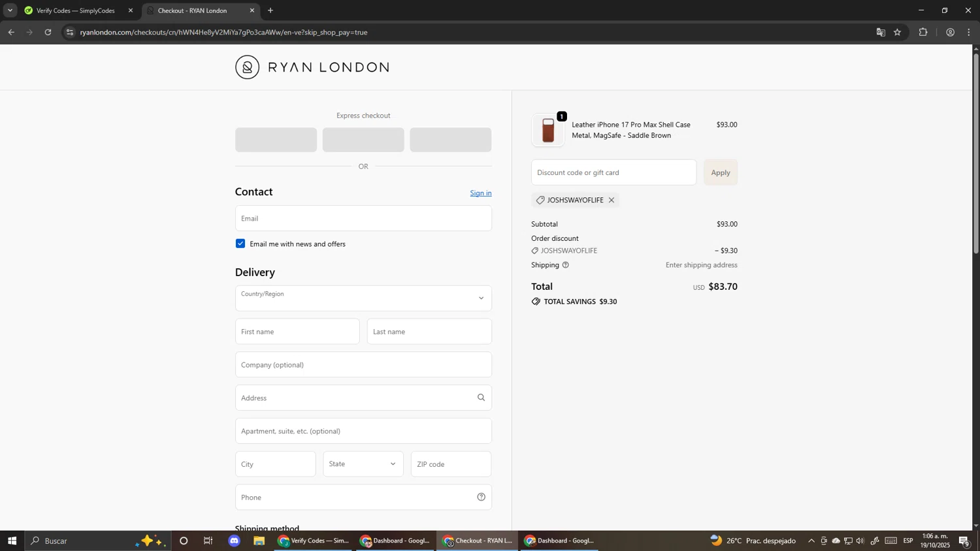Screen dimensions: 980x551
Task: Open the Windows Start menu
Action: tap(12, 541)
